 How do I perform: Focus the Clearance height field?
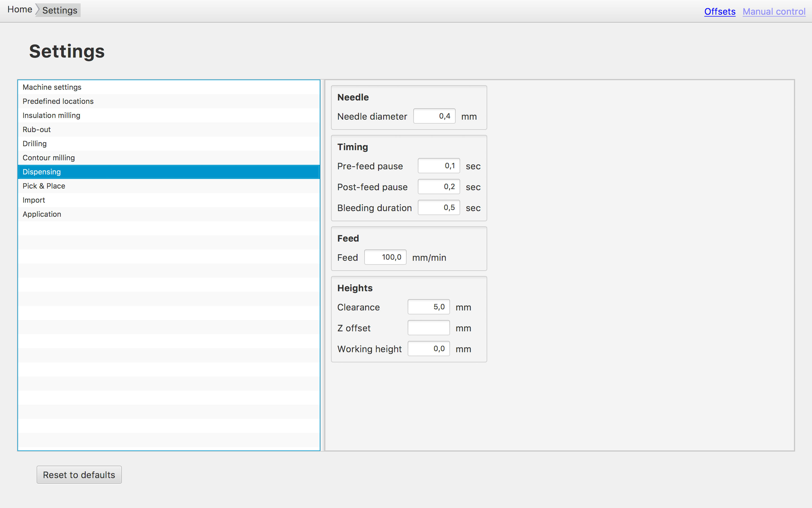pos(429,307)
